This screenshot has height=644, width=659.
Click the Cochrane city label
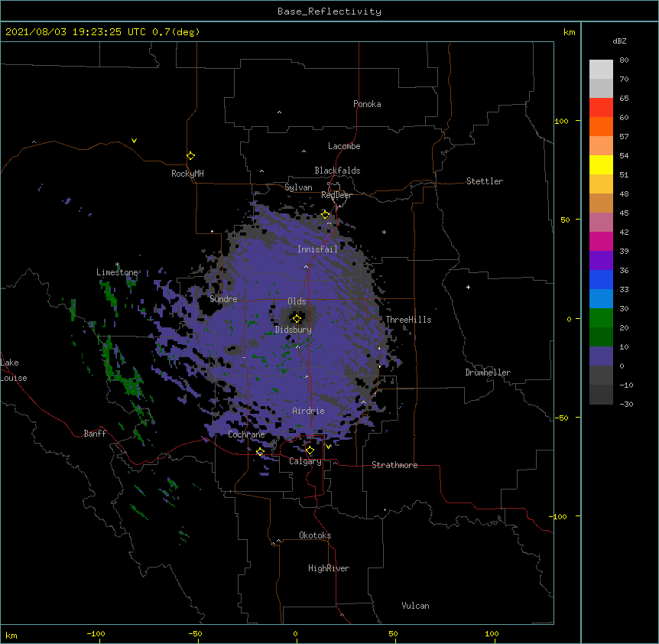[246, 434]
